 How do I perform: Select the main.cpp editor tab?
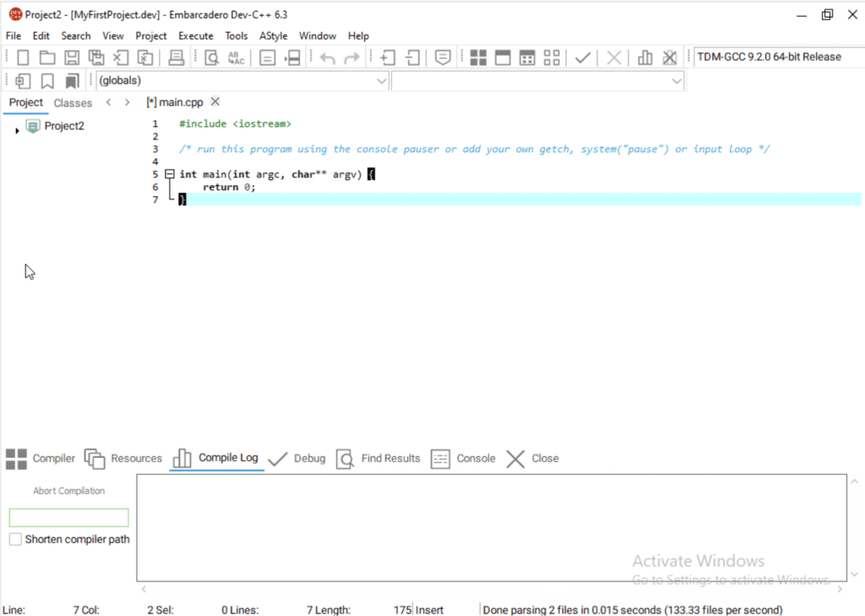[x=175, y=102]
